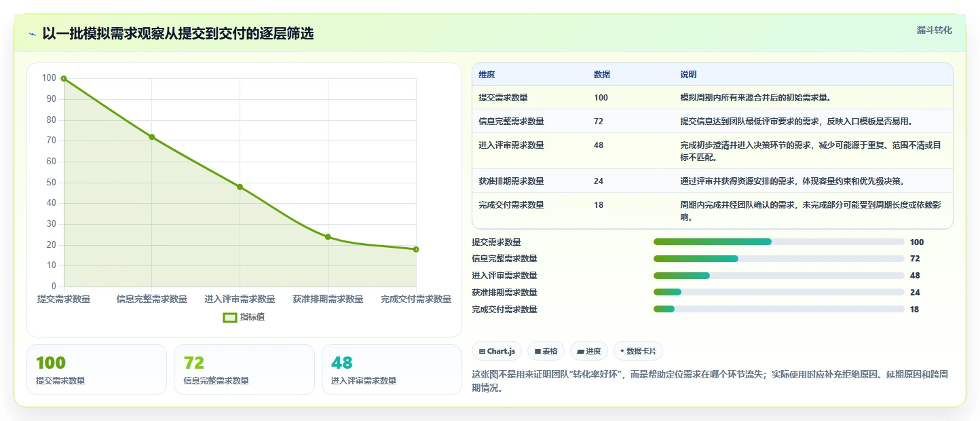
Task: Click the x-axis label 获准排期需求数量
Action: (328, 299)
